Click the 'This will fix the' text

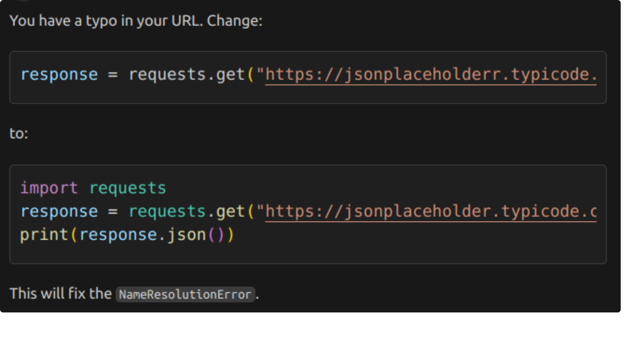[x=60, y=294]
